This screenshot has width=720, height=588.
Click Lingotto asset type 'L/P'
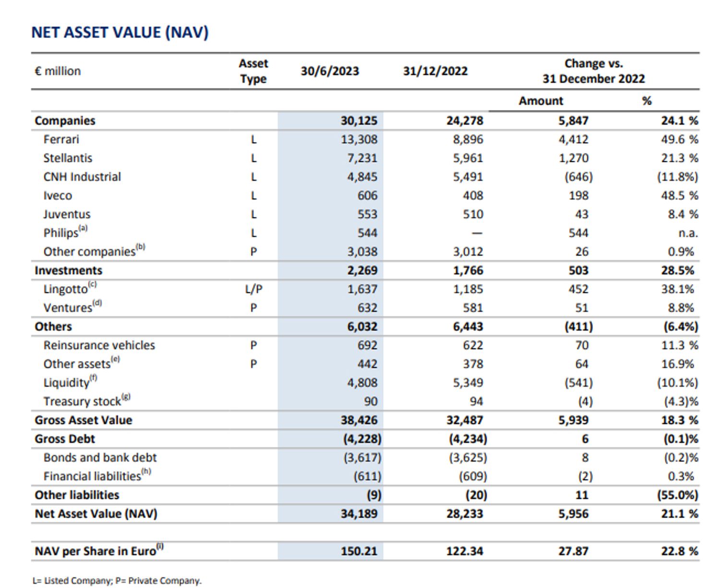click(x=253, y=289)
